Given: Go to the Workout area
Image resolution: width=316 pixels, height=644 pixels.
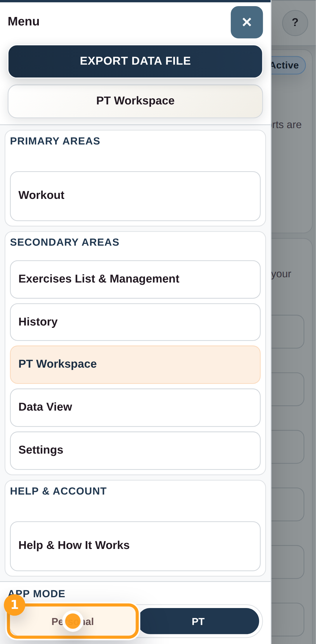Looking at the screenshot, I should pos(135,196).
